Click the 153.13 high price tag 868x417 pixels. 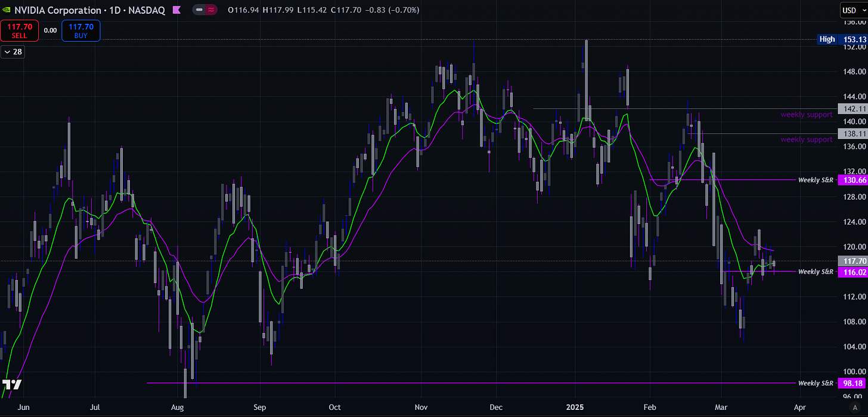[x=852, y=39]
